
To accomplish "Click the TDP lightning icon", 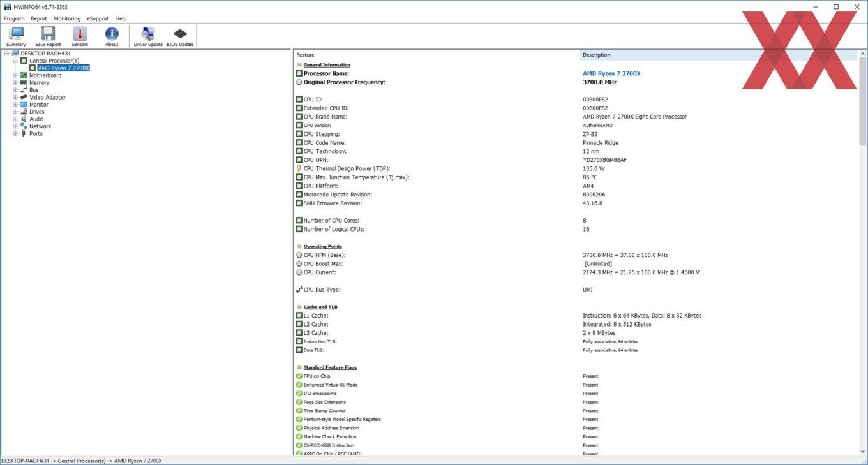I will tap(299, 168).
